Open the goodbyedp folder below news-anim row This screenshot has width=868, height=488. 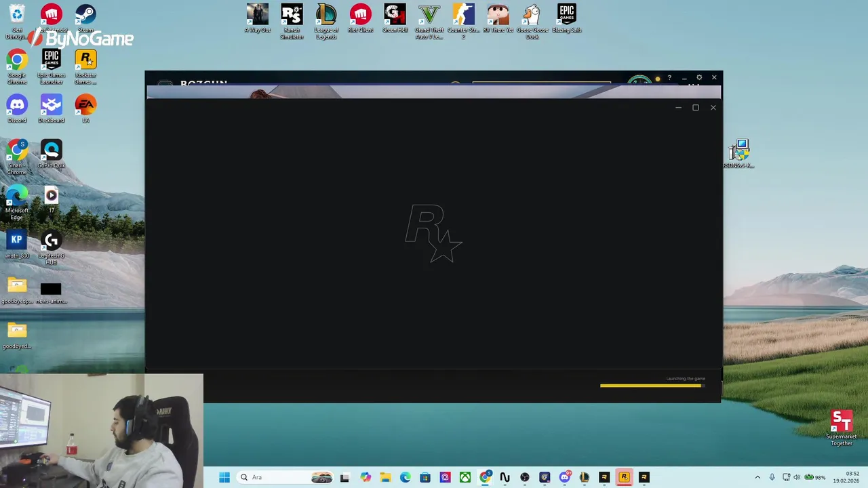coord(17,336)
